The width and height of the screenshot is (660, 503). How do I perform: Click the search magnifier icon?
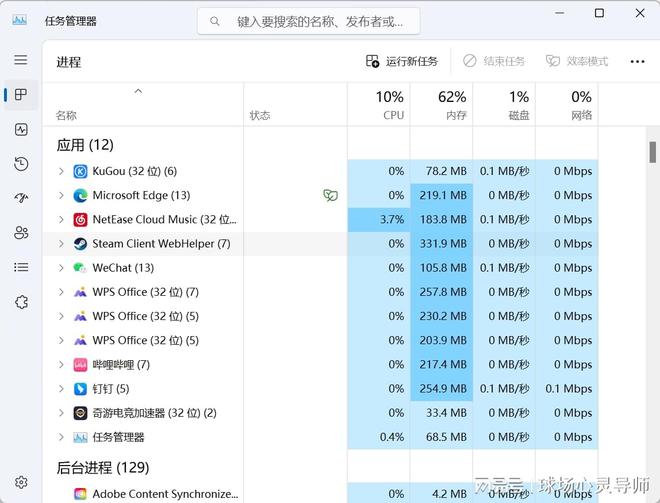tap(215, 21)
